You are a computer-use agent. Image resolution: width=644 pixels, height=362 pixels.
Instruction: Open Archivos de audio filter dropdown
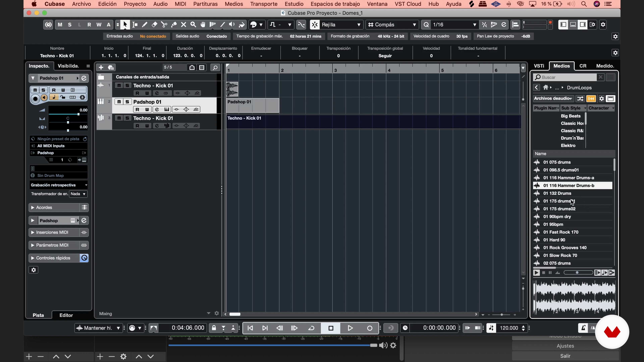(x=553, y=98)
